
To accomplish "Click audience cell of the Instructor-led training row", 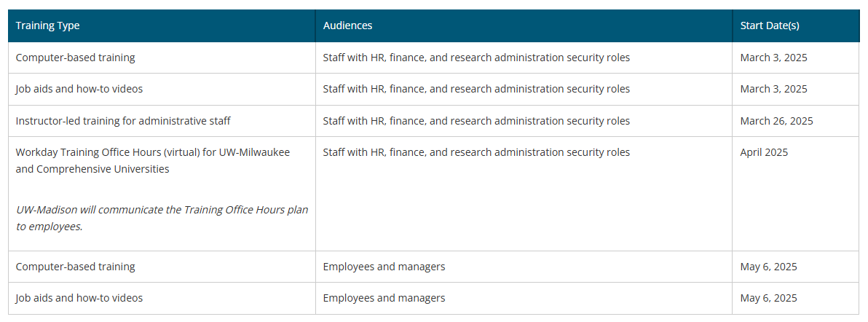I will (476, 121).
